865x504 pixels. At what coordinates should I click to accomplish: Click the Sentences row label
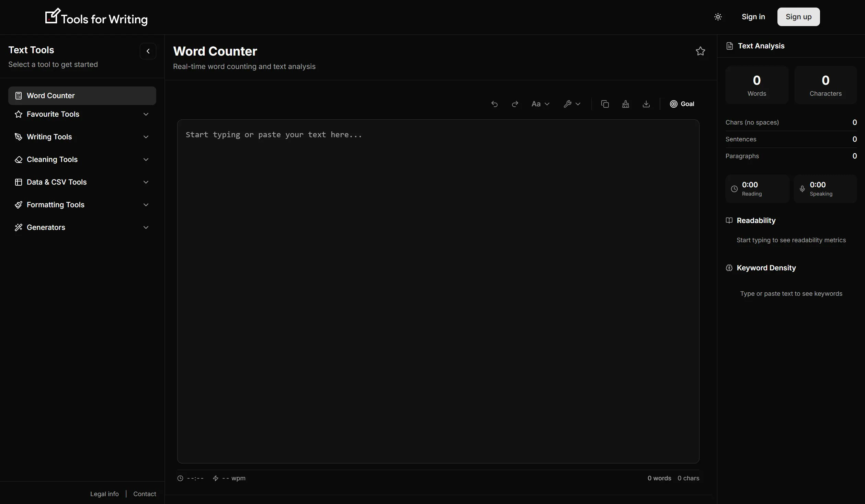(741, 139)
